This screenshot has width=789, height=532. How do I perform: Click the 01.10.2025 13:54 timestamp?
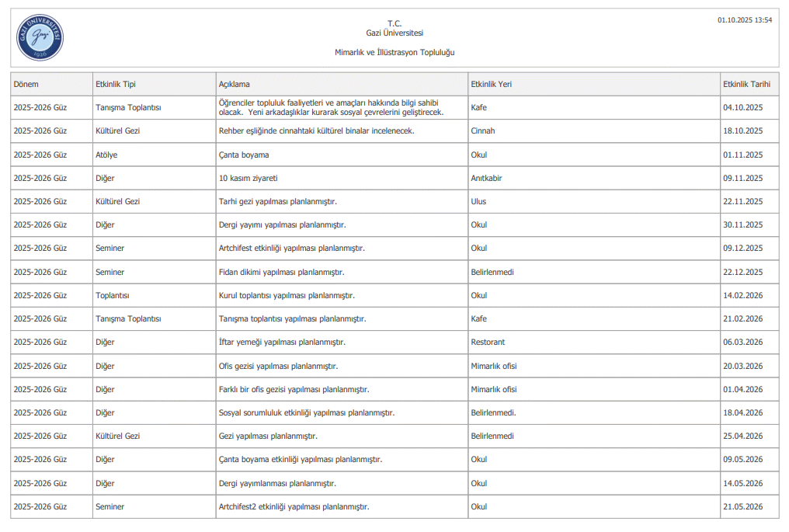click(x=744, y=20)
